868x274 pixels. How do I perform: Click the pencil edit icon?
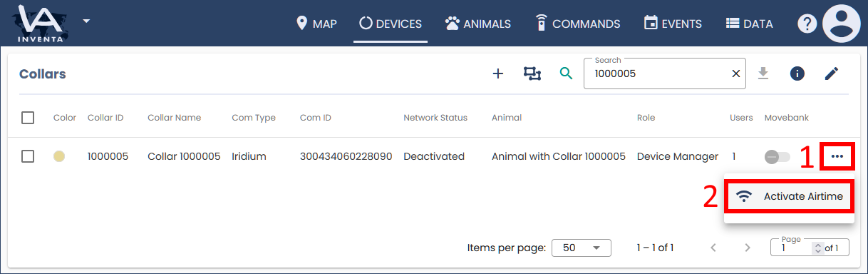(832, 73)
